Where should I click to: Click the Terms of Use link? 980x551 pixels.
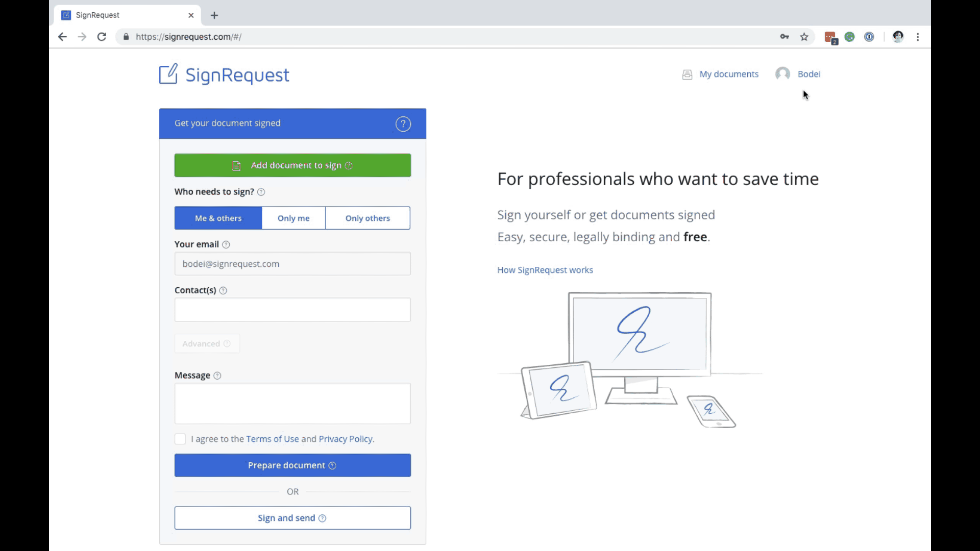(273, 439)
